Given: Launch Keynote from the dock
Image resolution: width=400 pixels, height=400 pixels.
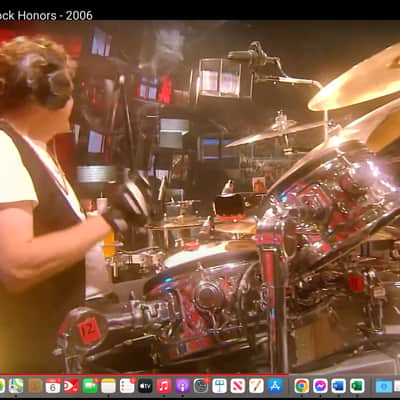Looking at the screenshot, I should [x=219, y=386].
